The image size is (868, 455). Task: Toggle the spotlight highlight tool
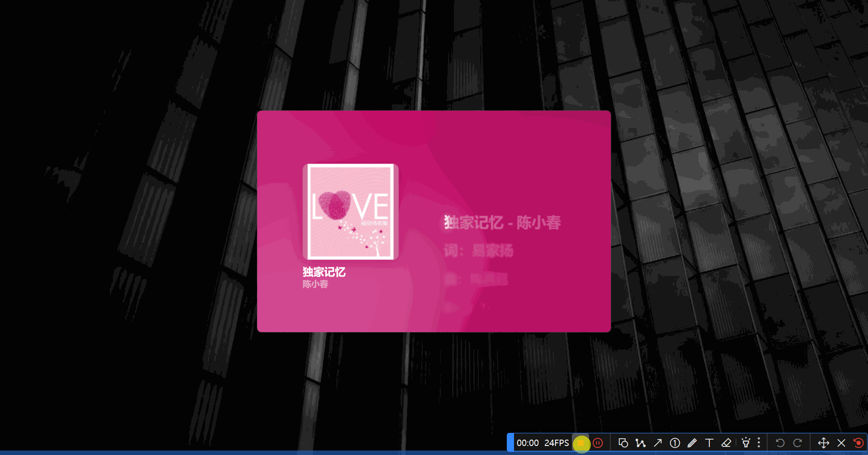[x=746, y=443]
